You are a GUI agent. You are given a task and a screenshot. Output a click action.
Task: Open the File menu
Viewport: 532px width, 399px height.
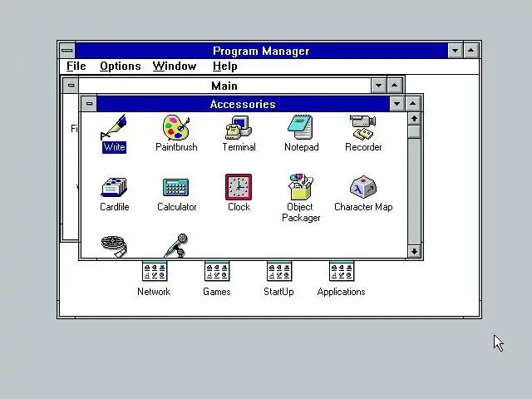coord(76,66)
